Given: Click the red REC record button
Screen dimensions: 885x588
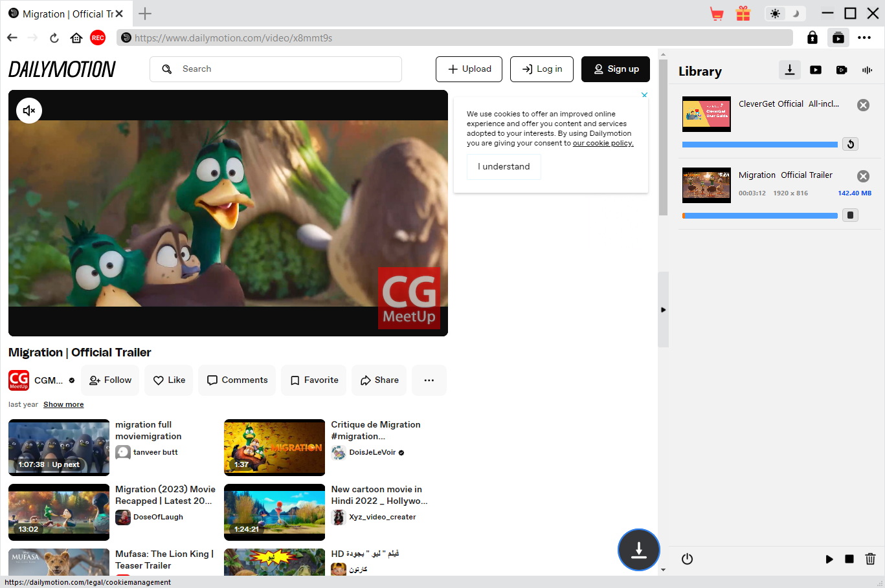Looking at the screenshot, I should (98, 38).
